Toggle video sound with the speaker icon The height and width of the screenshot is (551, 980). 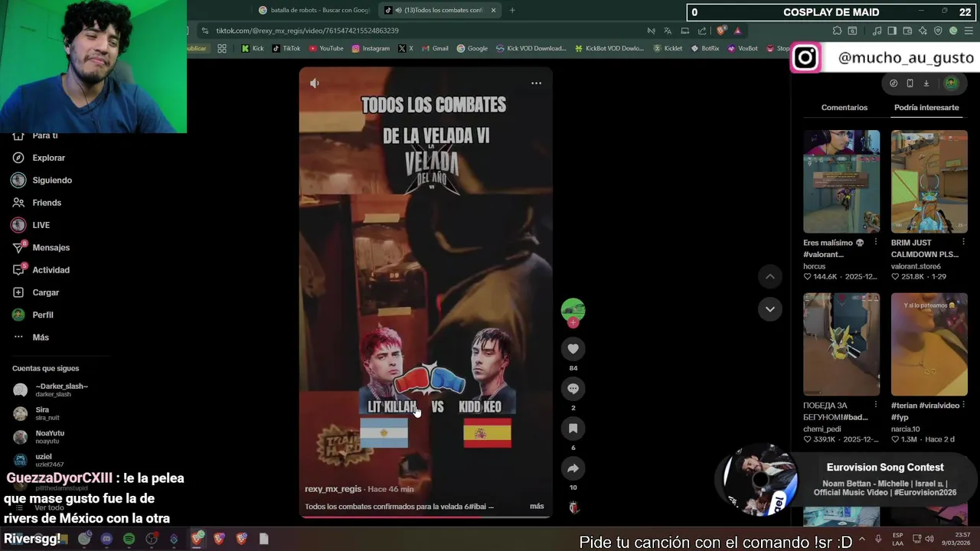(x=314, y=83)
